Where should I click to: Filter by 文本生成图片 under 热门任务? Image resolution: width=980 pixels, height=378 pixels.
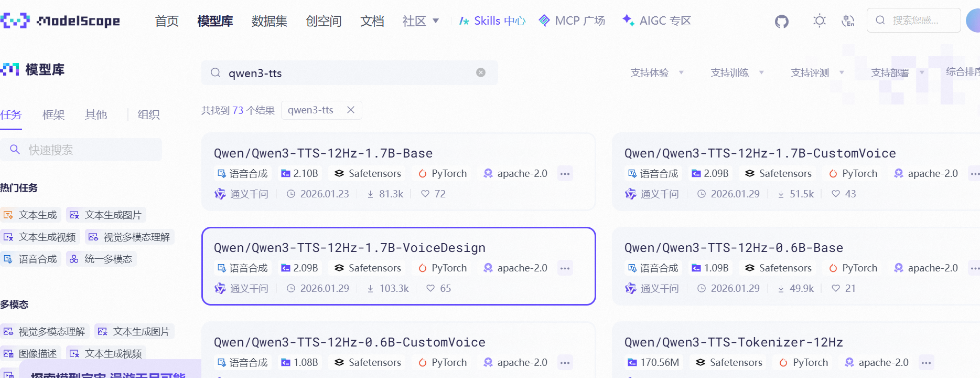(106, 215)
